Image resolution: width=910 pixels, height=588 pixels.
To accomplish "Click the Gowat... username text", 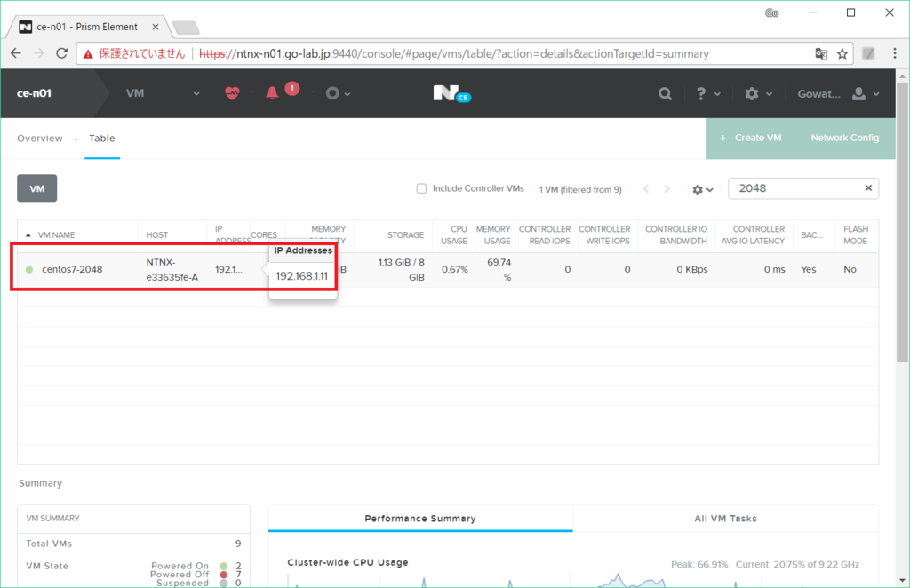I will (818, 93).
